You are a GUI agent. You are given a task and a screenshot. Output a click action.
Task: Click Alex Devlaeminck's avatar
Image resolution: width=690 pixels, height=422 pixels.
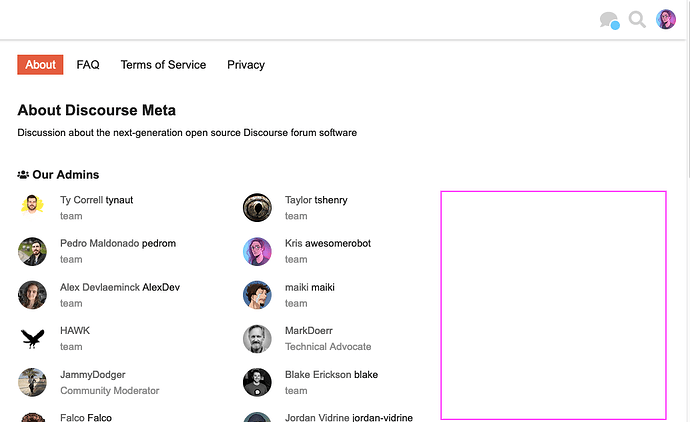click(32, 295)
